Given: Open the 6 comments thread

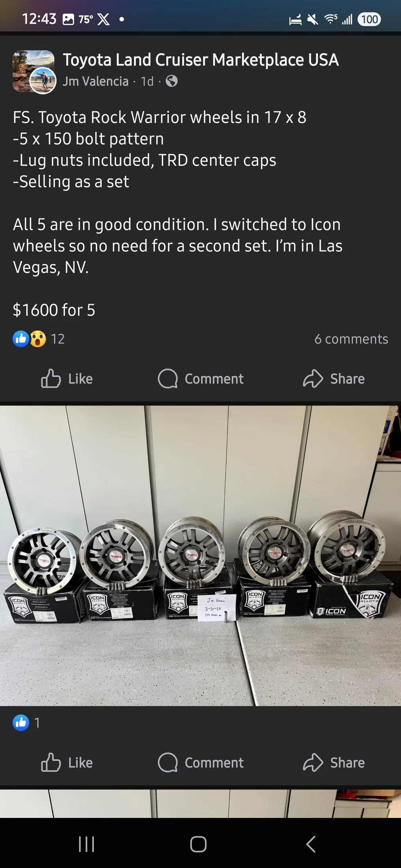Looking at the screenshot, I should 351,339.
